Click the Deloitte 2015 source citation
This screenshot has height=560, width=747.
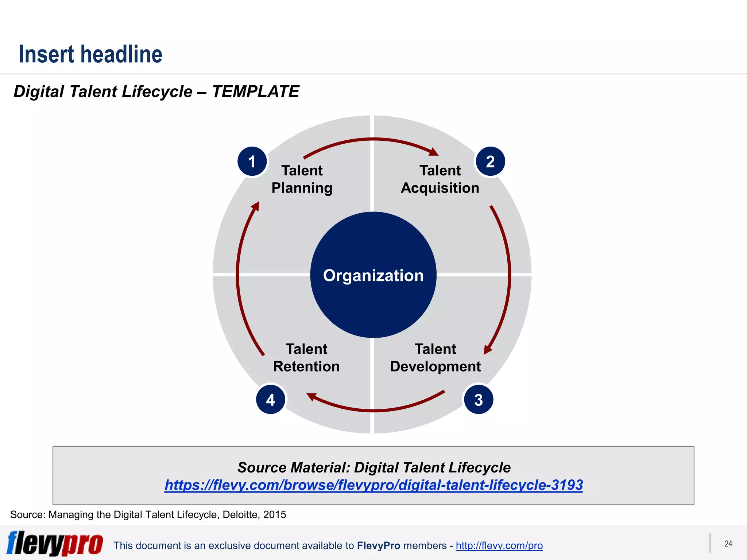click(x=148, y=514)
